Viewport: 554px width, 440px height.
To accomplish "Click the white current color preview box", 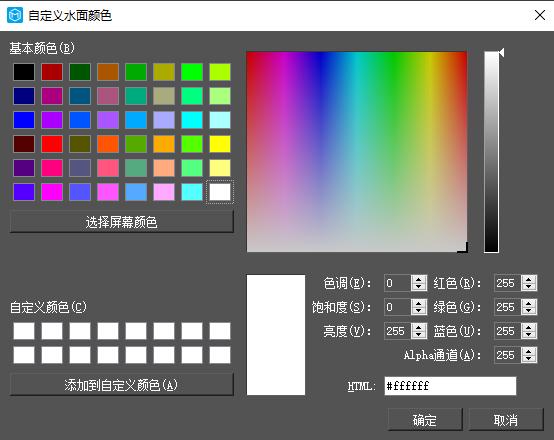I will point(276,335).
